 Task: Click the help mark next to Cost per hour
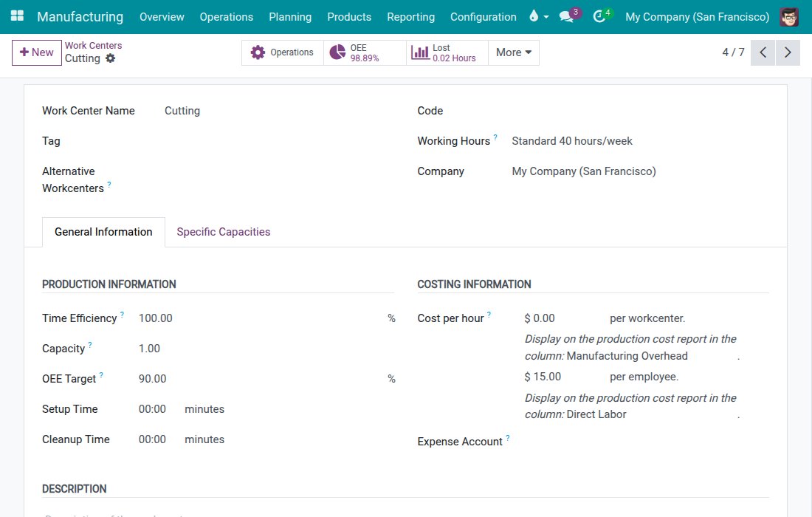[x=489, y=315]
